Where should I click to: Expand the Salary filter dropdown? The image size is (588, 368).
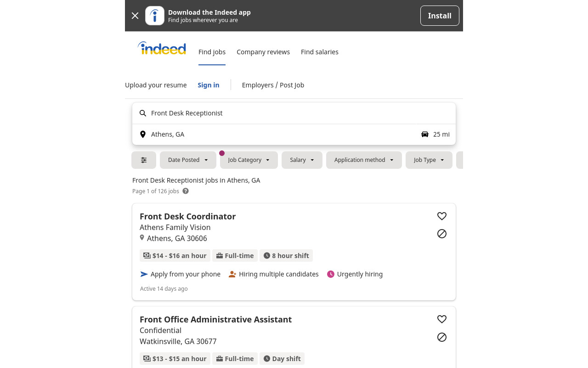coord(302,160)
